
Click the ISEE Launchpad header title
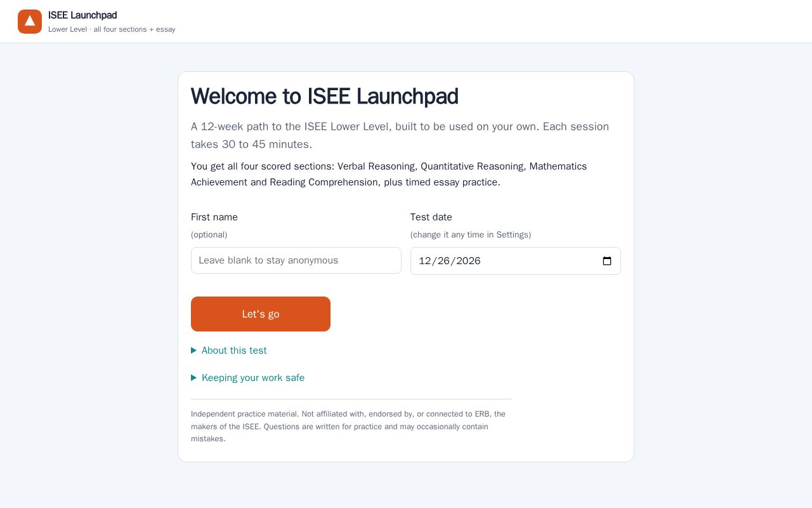82,15
